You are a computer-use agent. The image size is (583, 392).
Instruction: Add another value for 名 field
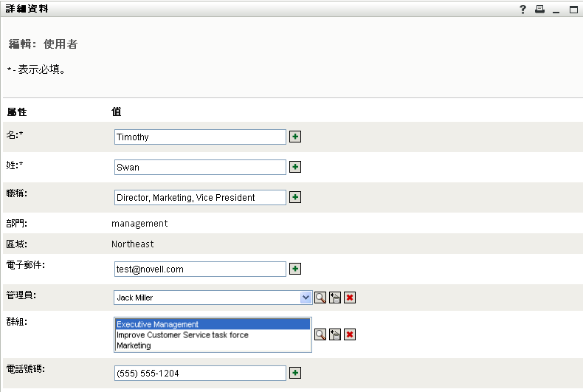(x=295, y=137)
